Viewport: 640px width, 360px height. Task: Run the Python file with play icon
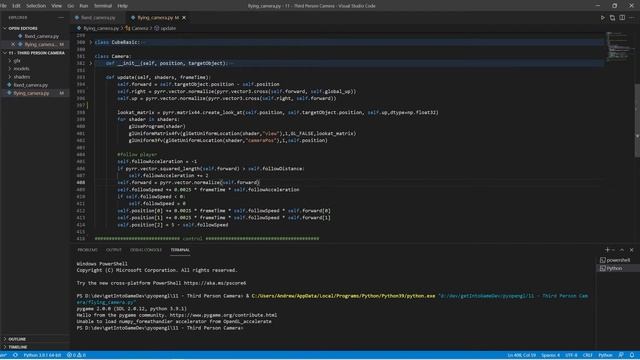[x=602, y=18]
